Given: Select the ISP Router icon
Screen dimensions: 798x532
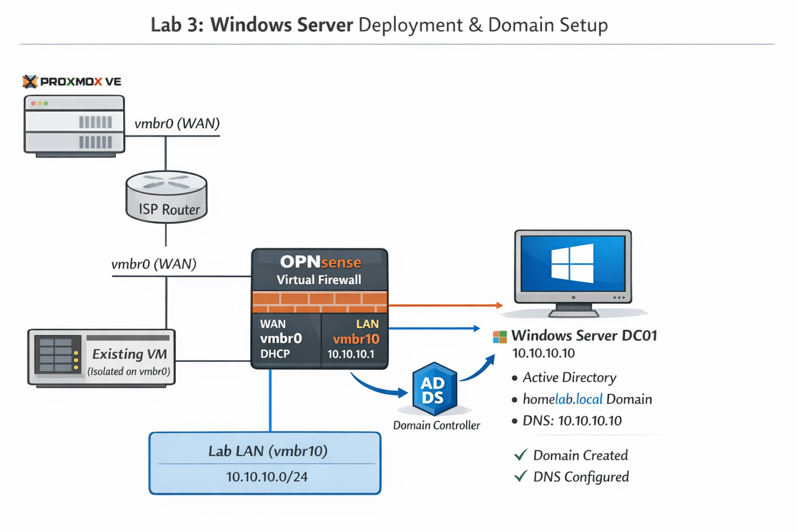Looking at the screenshot, I should [x=166, y=196].
